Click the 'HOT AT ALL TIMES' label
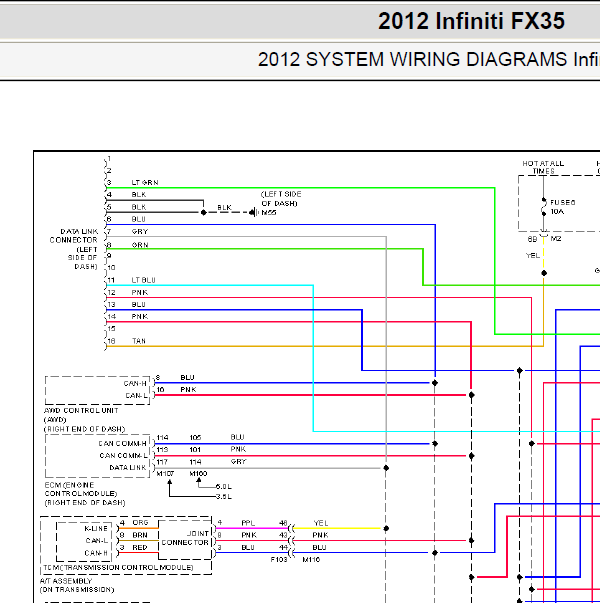Viewport: 600px width, 603px height. coord(543,167)
